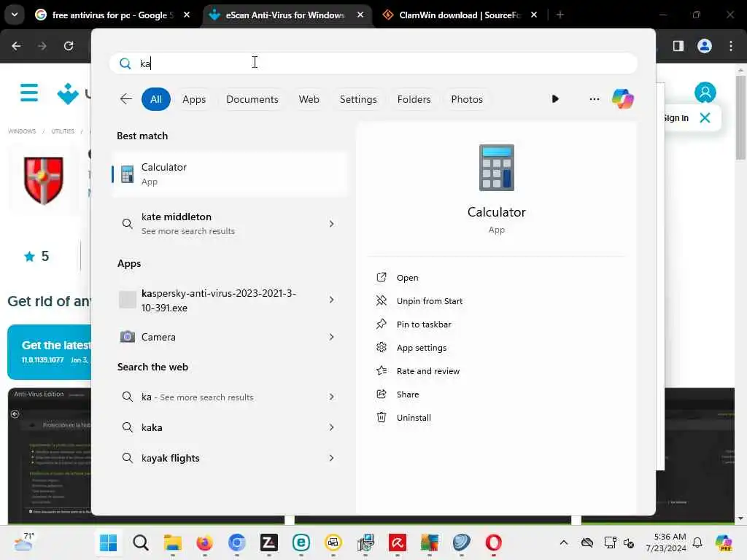Switch to ClamWin download SourceForge tab
The width and height of the screenshot is (747, 560).
[460, 15]
